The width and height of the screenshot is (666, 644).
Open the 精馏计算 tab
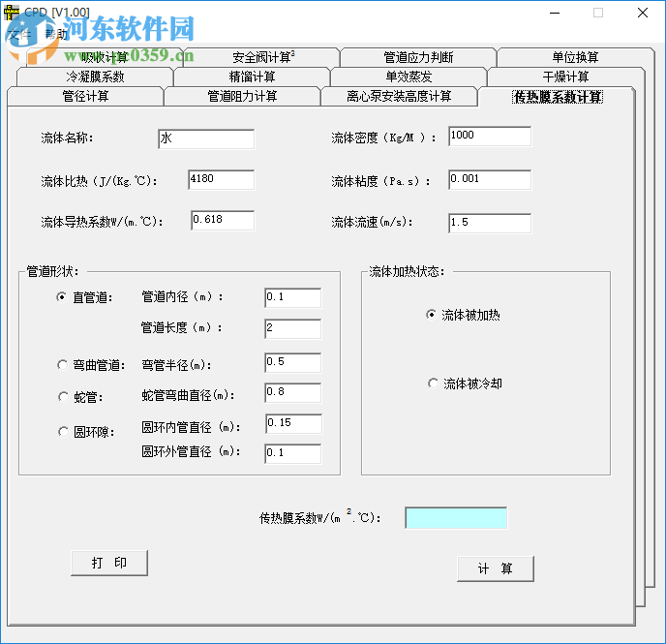click(x=252, y=77)
